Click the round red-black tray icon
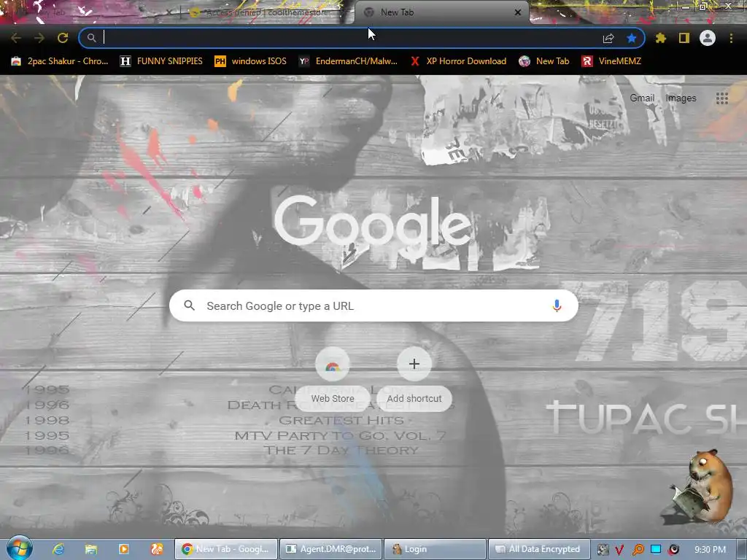Image resolution: width=747 pixels, height=560 pixels. pos(673,550)
